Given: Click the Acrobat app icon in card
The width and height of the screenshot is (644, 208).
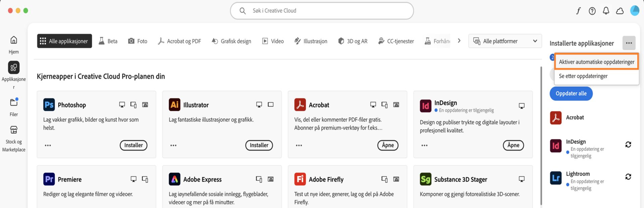Looking at the screenshot, I should point(300,105).
